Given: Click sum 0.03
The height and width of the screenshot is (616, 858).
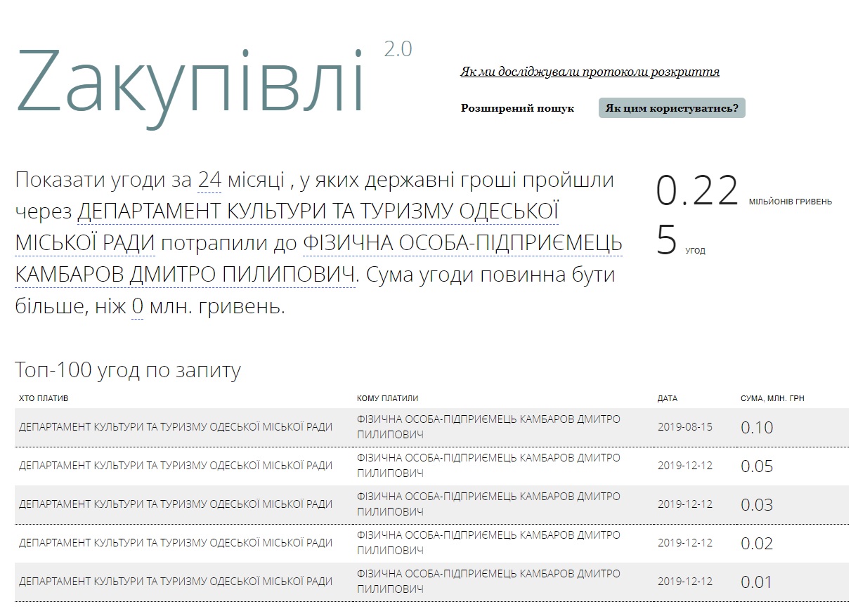Looking at the screenshot, I should click(x=757, y=504).
